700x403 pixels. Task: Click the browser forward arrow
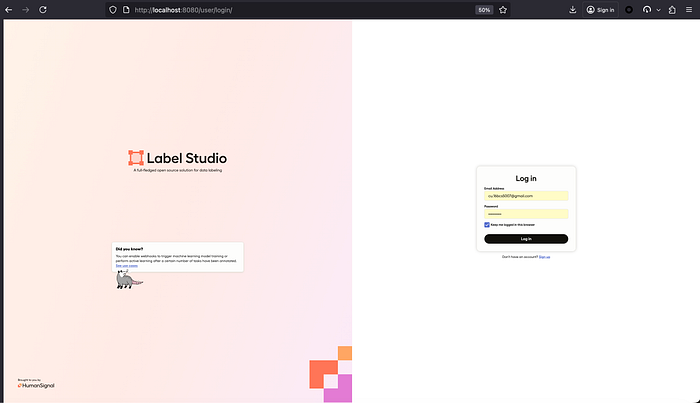[x=25, y=10]
